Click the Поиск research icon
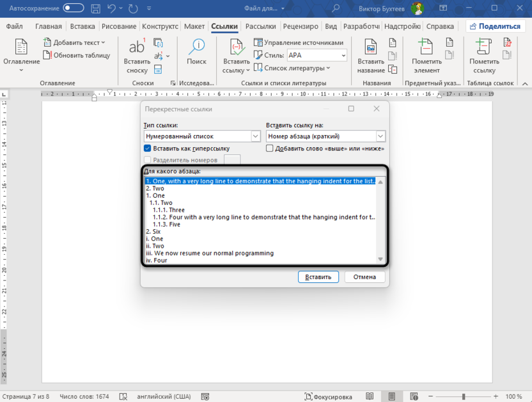Screen dimensions: 532x402 [196, 52]
